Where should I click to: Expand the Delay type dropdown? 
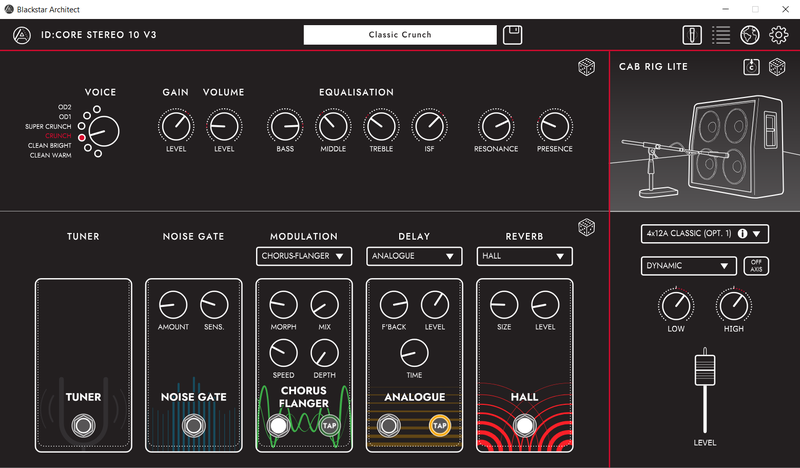tap(414, 256)
